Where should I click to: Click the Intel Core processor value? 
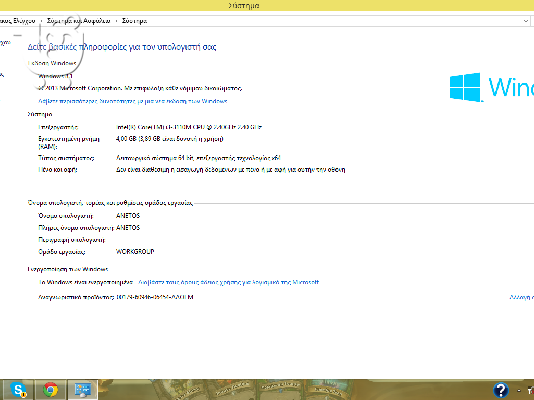[x=189, y=127]
